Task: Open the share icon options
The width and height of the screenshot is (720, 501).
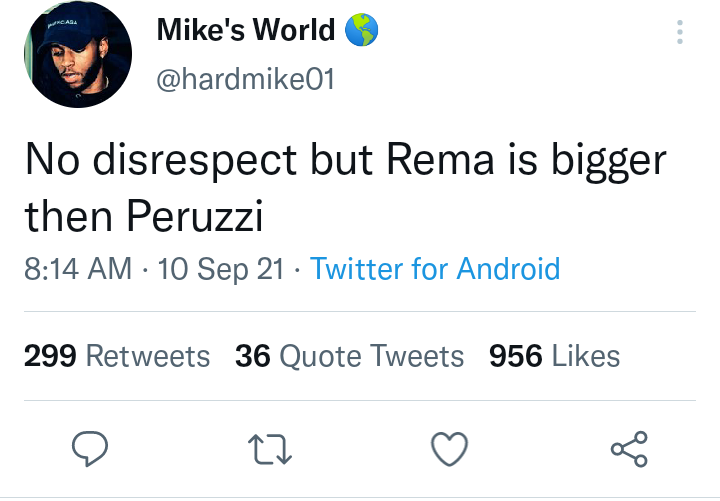Action: [x=629, y=449]
